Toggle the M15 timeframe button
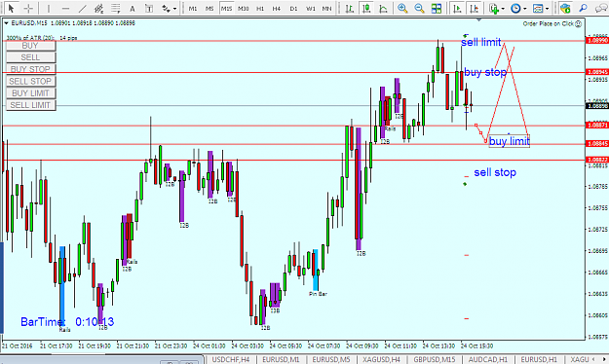 (x=226, y=8)
